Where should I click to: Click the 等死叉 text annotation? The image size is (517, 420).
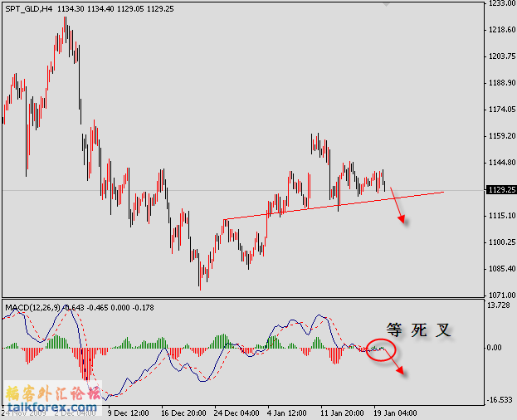point(420,330)
